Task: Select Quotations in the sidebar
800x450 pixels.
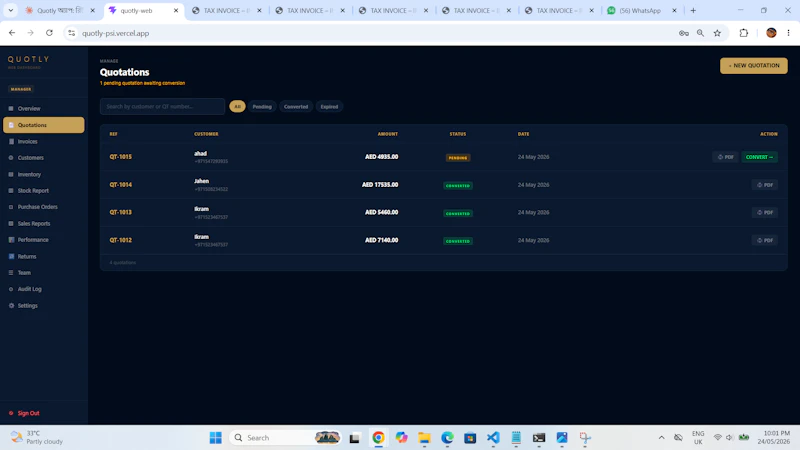Action: point(44,125)
